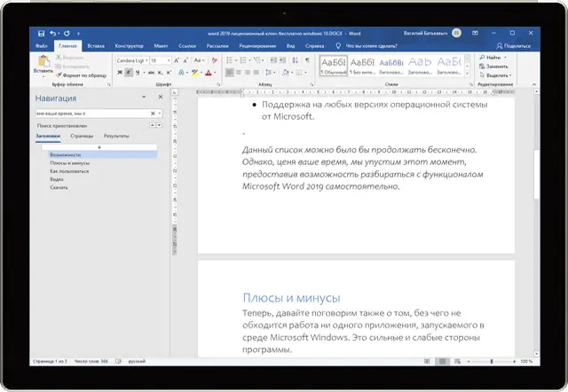Screen dimensions: 568x392
Task: Click bulleted list icon
Action: [x=229, y=60]
